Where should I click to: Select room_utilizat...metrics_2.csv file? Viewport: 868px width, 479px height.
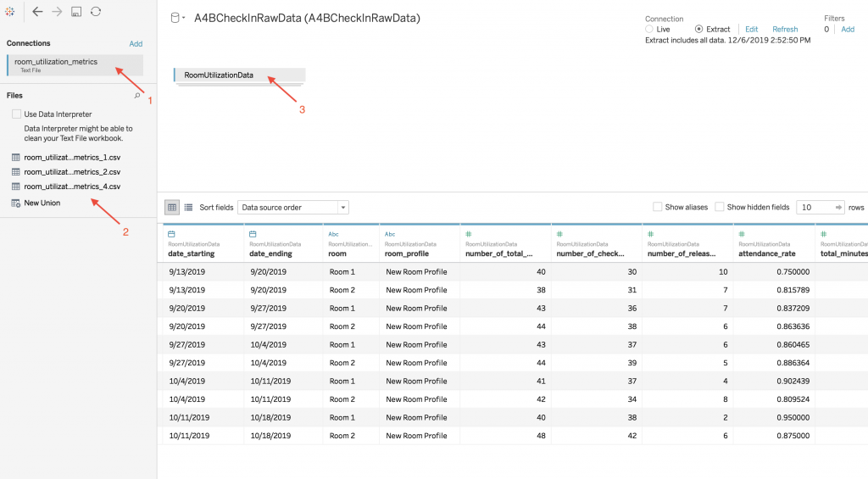coord(72,171)
